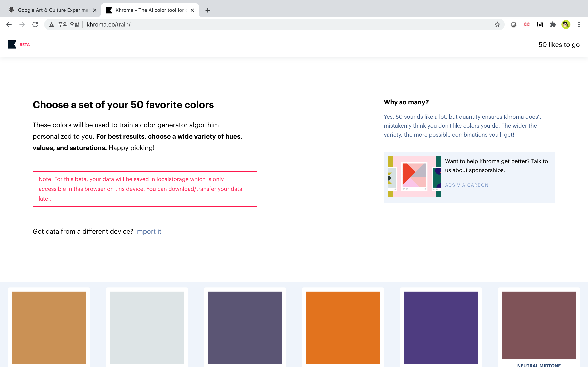Reload the page
Viewport: 588px width, 367px height.
click(35, 24)
